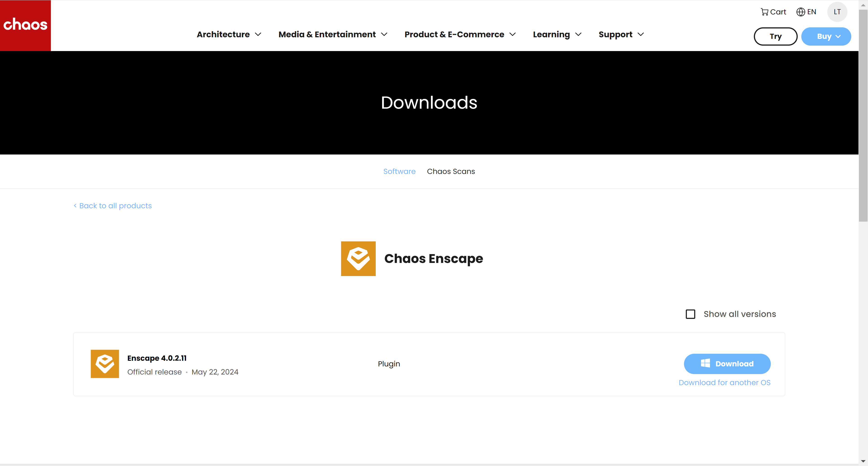The height and width of the screenshot is (466, 868).
Task: Enable the Show all versions checkbox
Action: (690, 314)
